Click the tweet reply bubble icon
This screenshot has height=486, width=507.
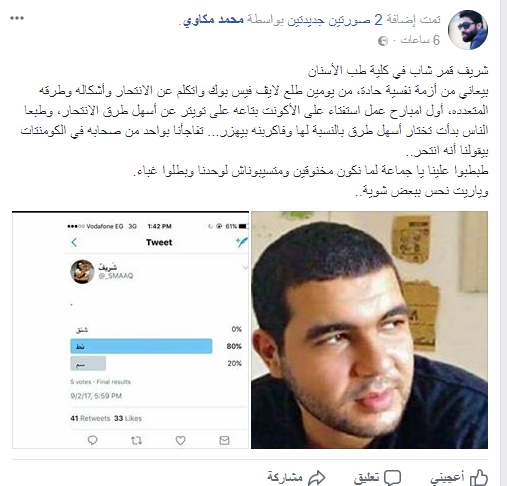(92, 440)
